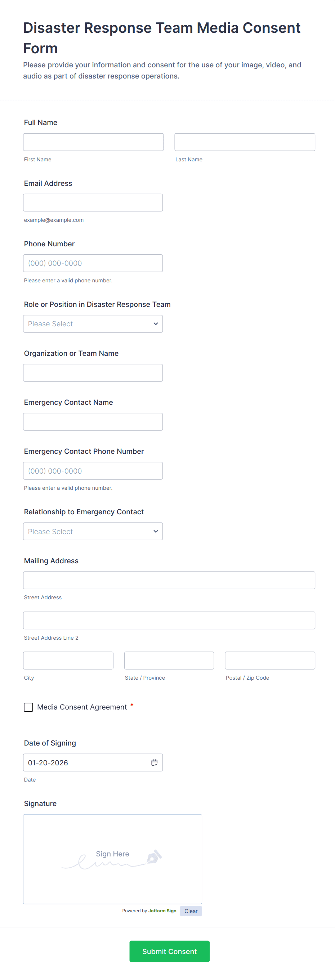This screenshot has height=980, width=335.
Task: Expand the Role or Position dropdown
Action: point(93,324)
